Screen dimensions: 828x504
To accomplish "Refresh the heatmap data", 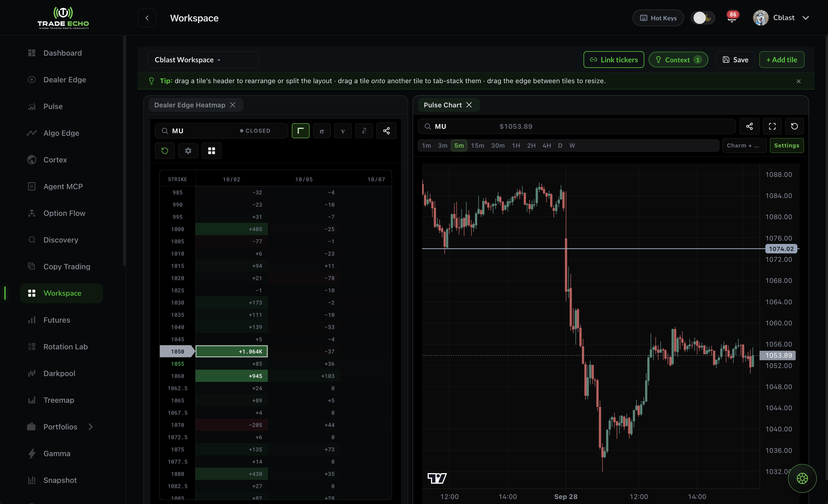I will tap(165, 151).
